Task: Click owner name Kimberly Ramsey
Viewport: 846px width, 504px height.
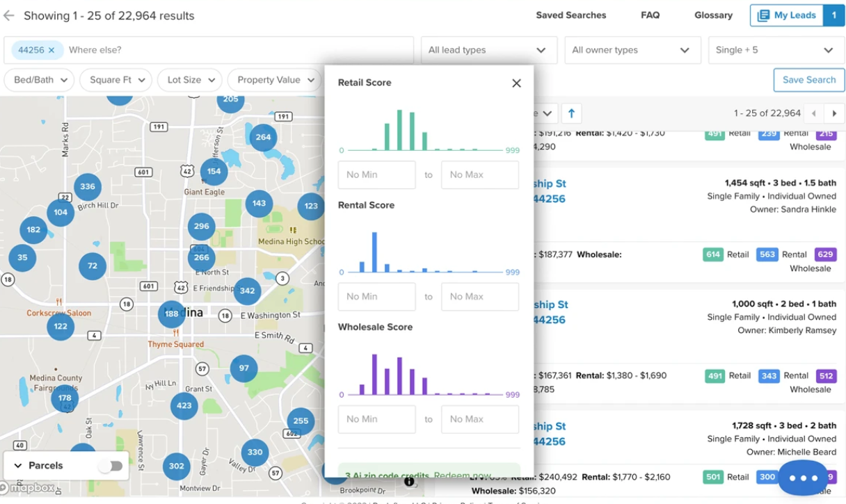Action: (802, 330)
